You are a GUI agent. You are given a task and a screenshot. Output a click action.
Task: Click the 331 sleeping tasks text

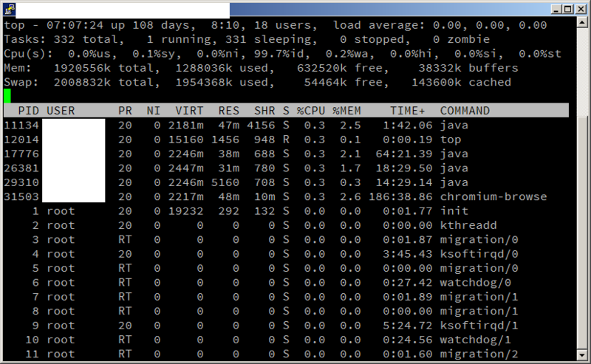268,39
